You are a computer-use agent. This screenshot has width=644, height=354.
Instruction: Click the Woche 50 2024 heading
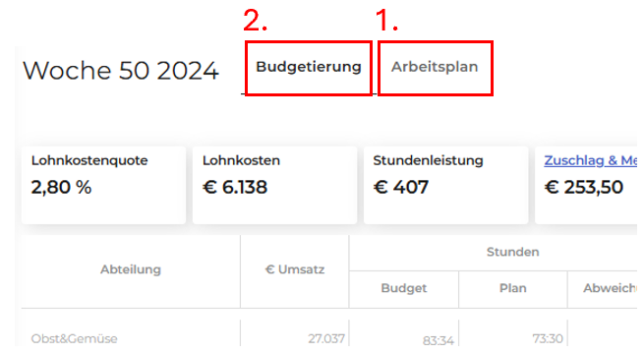[121, 70]
